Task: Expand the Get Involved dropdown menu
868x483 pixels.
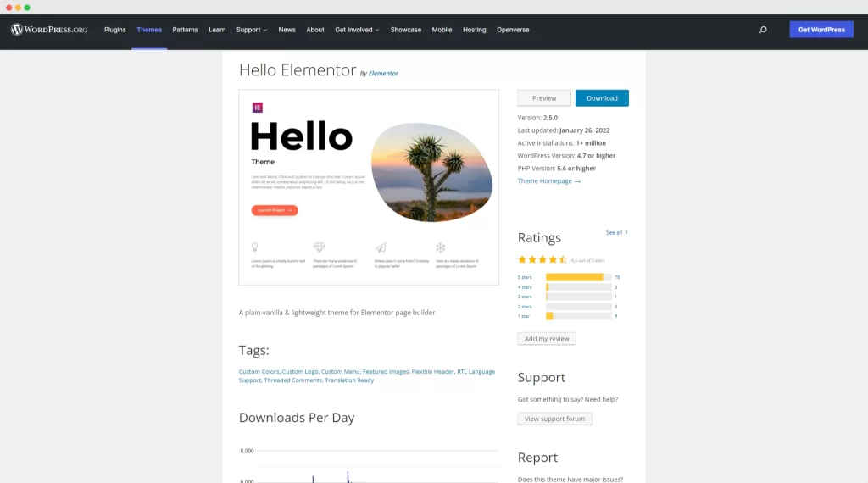Action: pos(357,30)
